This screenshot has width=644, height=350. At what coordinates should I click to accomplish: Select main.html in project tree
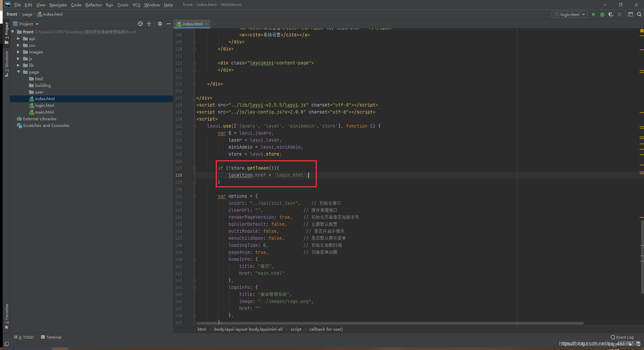click(x=44, y=112)
